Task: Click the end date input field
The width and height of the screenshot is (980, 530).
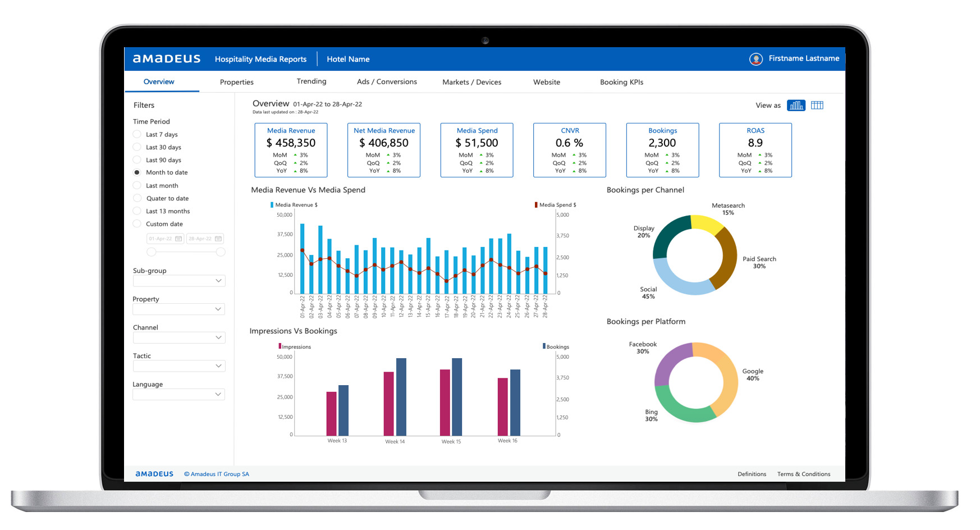Action: pyautogui.click(x=205, y=239)
